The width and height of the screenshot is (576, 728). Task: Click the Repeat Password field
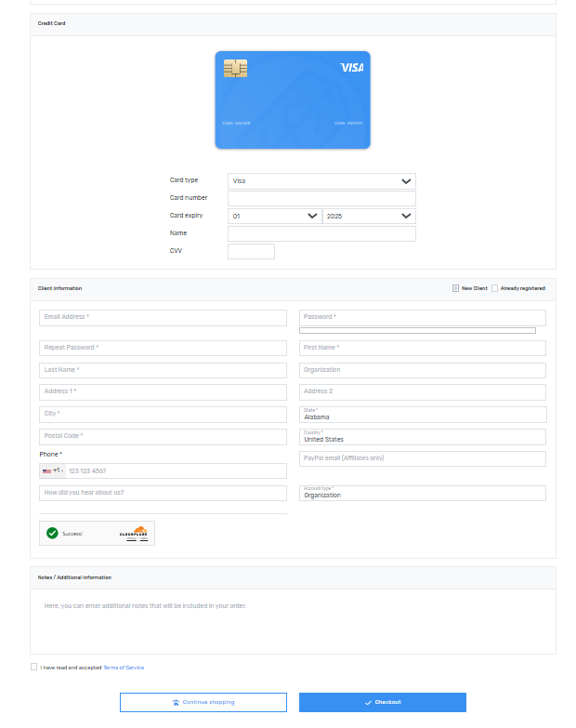pos(163,349)
